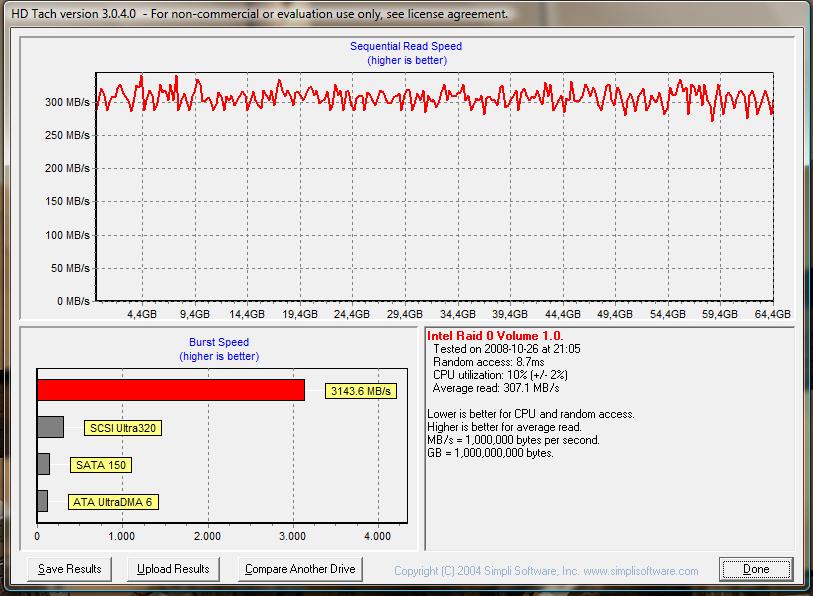The height and width of the screenshot is (596, 813).
Task: Click the 150 MB/s axis label
Action: coord(67,201)
